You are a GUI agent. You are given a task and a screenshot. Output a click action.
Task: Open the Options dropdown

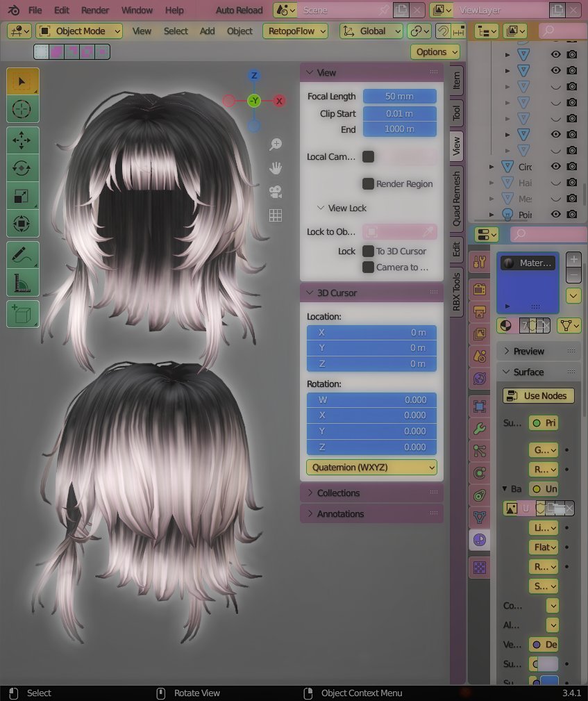[435, 52]
